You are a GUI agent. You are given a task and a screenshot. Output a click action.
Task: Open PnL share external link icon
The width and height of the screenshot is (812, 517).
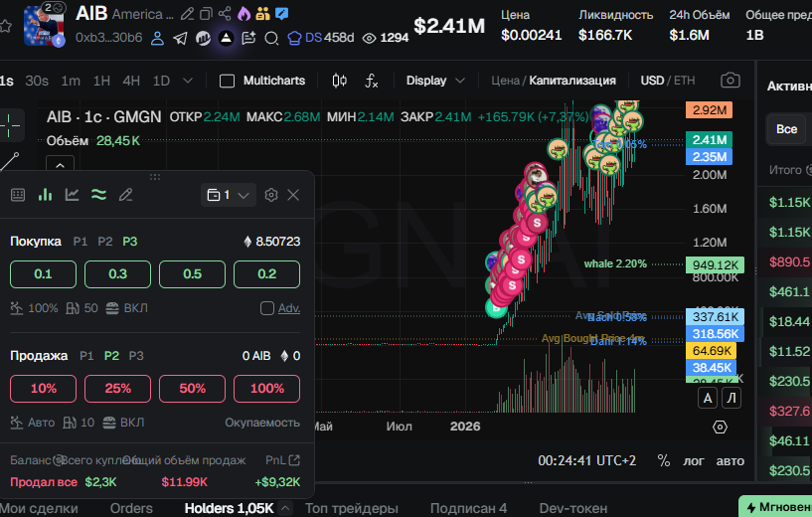pyautogui.click(x=294, y=460)
